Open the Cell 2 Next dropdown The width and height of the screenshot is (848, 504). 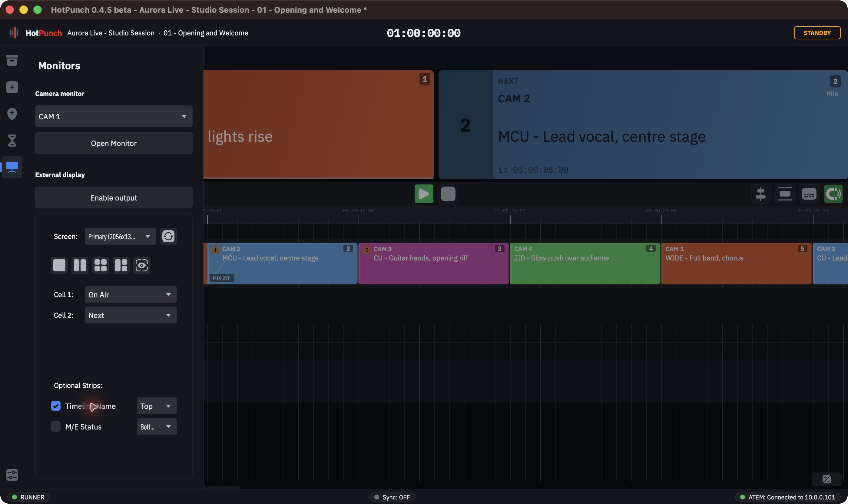pyautogui.click(x=131, y=315)
